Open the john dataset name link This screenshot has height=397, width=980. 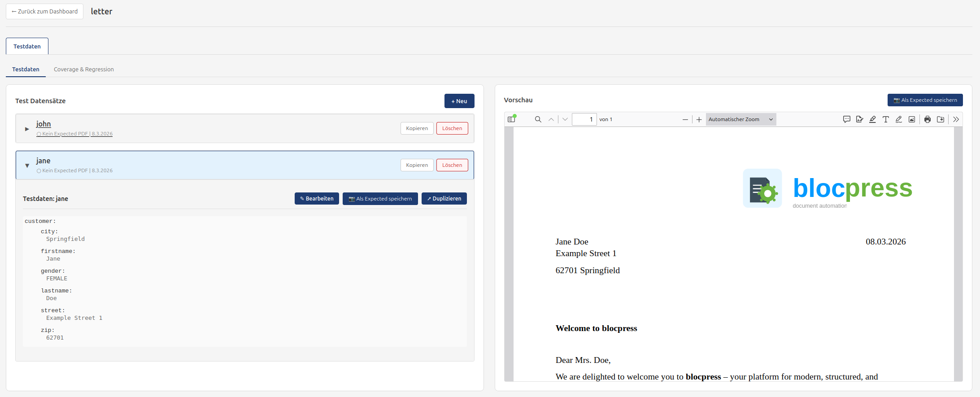tap(44, 124)
